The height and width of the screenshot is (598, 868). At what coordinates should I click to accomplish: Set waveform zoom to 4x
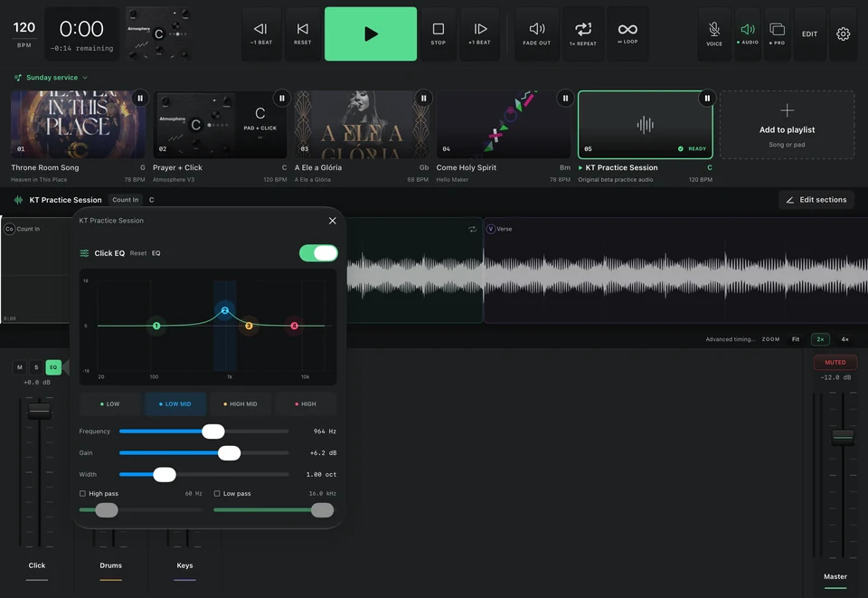(844, 339)
